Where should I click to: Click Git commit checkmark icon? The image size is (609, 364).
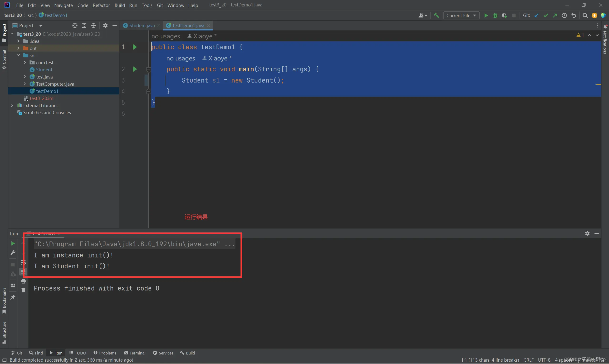546,15
